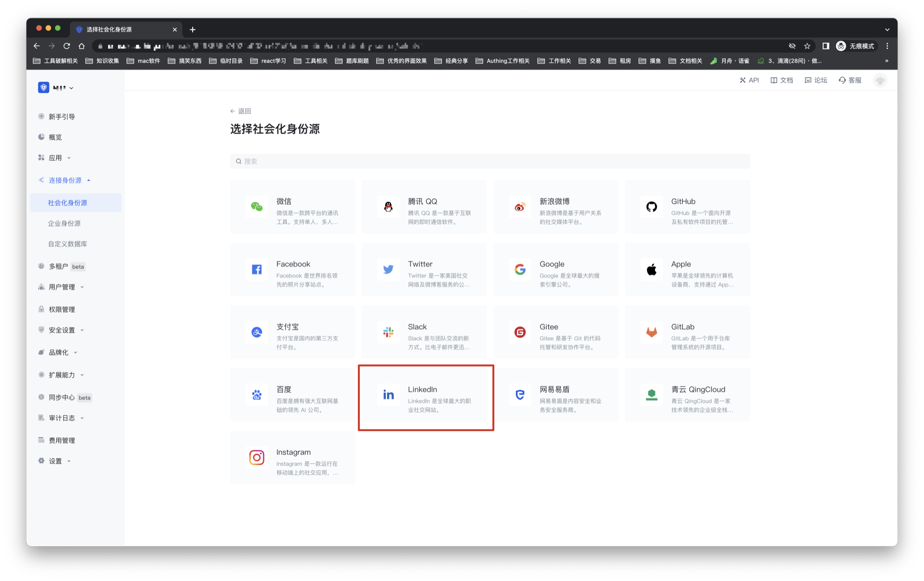The image size is (924, 581).
Task: Choose the Instagram icon
Action: (257, 457)
